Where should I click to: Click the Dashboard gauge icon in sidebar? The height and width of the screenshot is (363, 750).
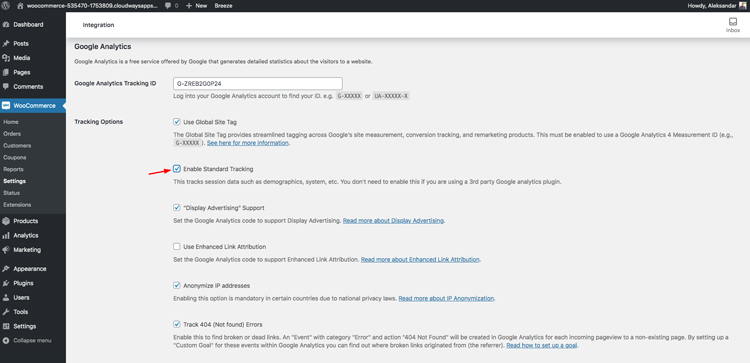[x=6, y=24]
